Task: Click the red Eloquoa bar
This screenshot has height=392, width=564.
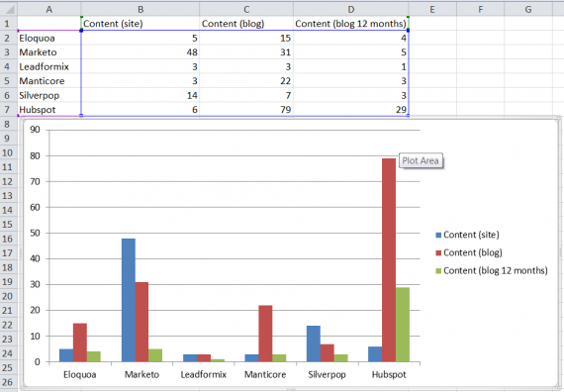Action: [x=80, y=343]
